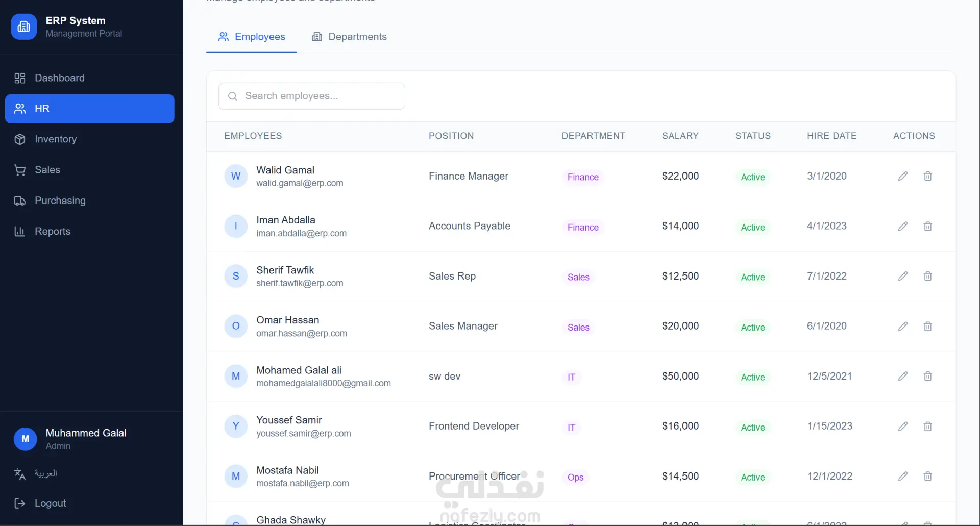Click the Salary column header
This screenshot has height=526, width=980.
(x=680, y=136)
